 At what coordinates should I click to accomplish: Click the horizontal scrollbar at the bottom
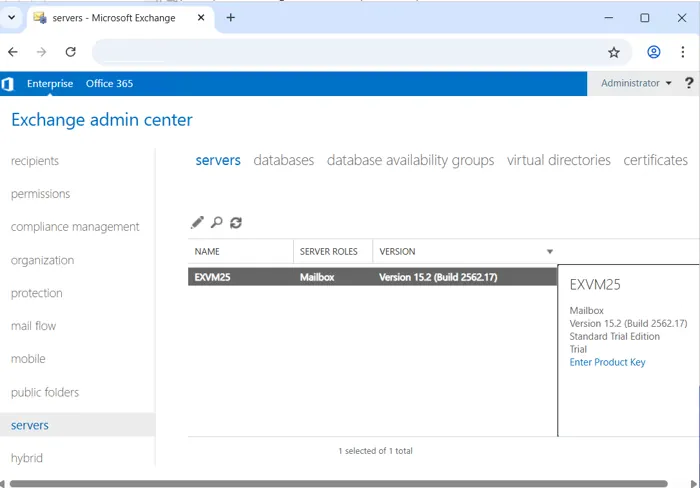(338, 484)
